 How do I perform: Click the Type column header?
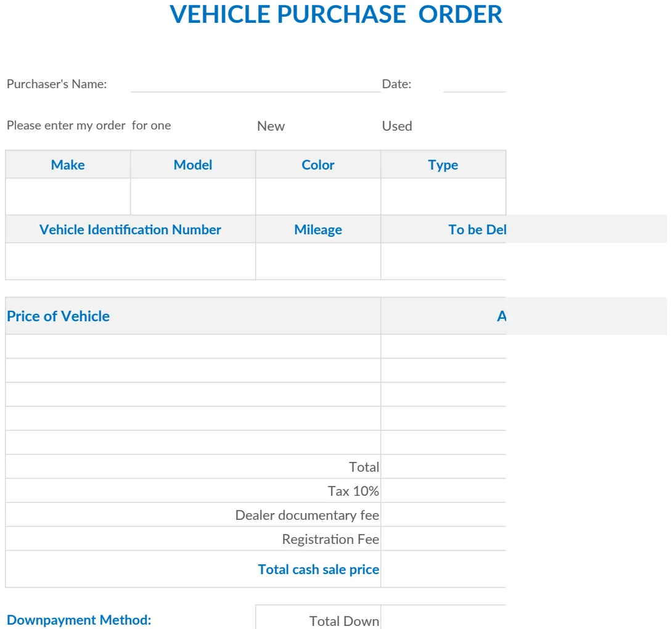tap(443, 165)
